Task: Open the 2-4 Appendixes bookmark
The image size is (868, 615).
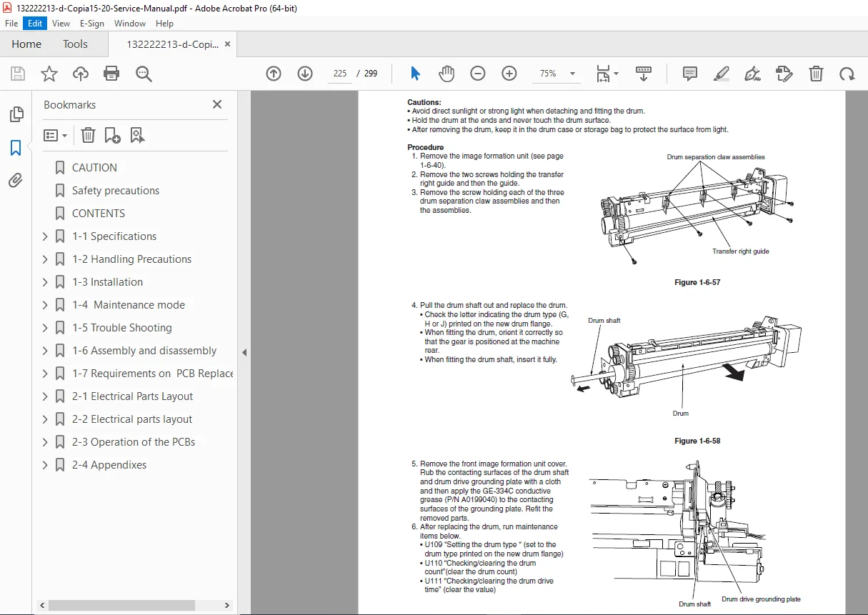Action: coord(109,465)
